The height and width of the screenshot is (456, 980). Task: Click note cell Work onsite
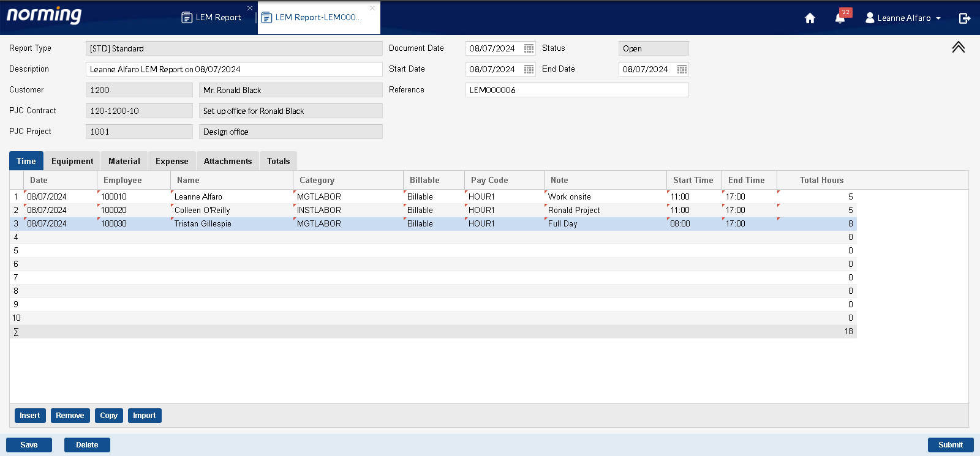pos(605,196)
